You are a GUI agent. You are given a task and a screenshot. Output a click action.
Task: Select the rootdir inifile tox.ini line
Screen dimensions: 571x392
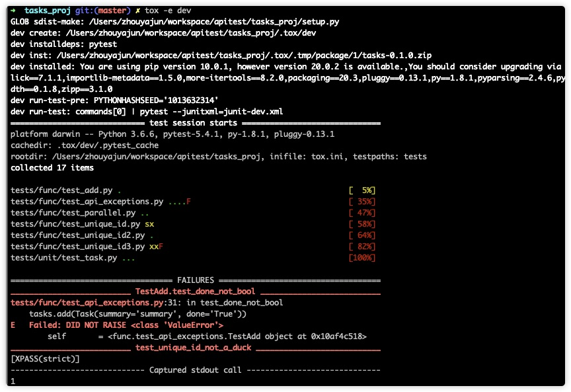click(x=219, y=157)
